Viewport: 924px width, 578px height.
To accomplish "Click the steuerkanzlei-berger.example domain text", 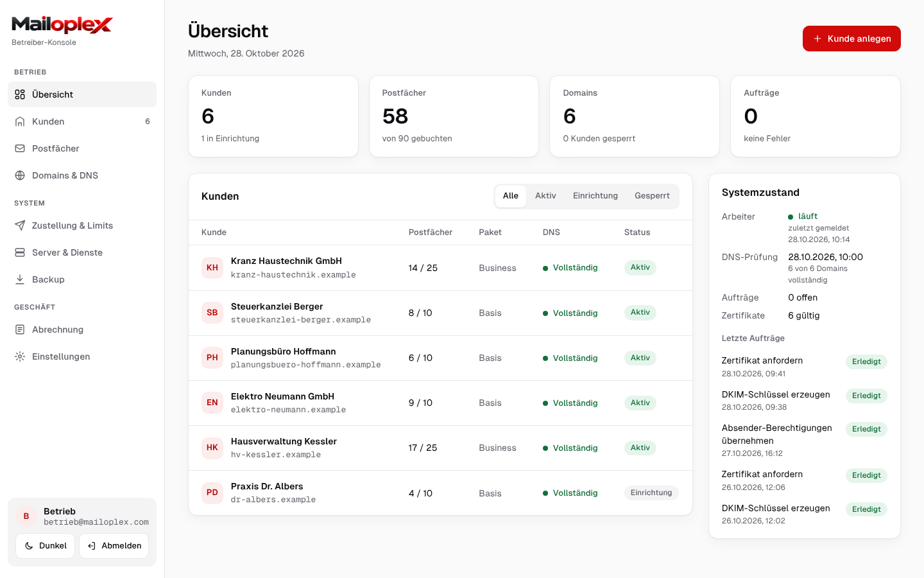I will tap(301, 320).
